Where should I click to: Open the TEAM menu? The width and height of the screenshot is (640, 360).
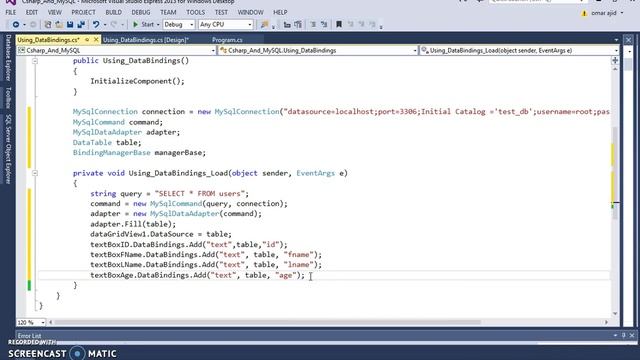pos(168,12)
